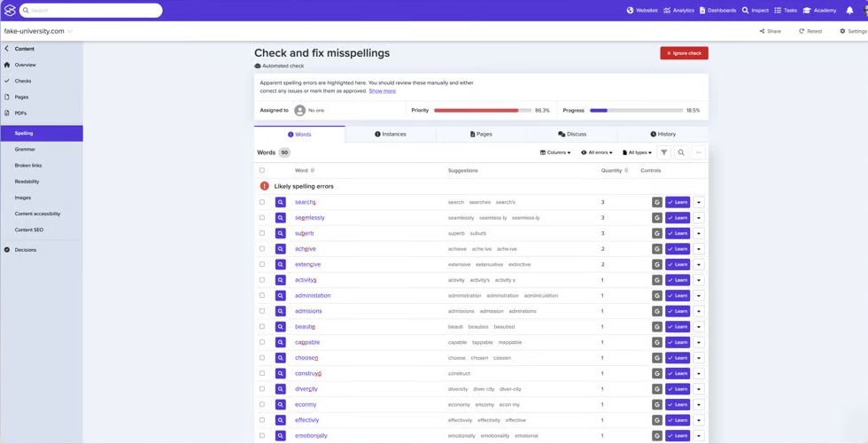Click Learn button for 'admisions'
The height and width of the screenshot is (444, 868).
pyautogui.click(x=678, y=311)
